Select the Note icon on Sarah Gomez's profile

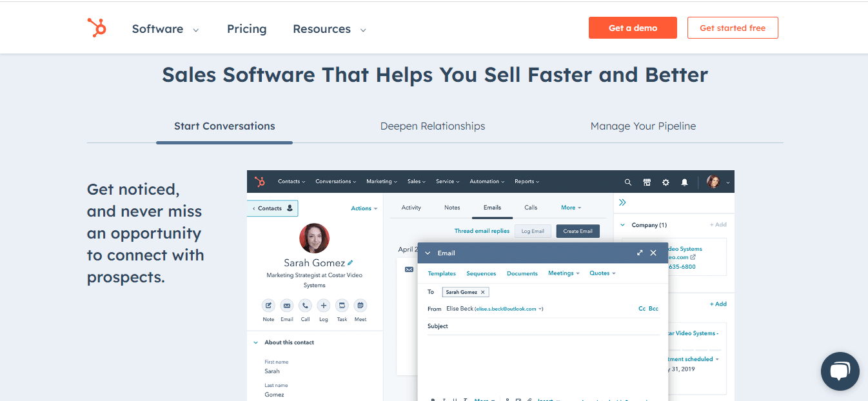[x=268, y=305]
